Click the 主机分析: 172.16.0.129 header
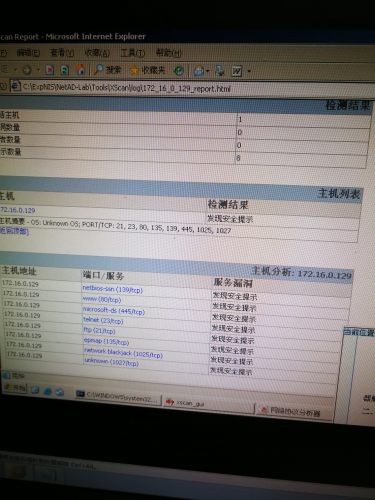 [x=302, y=273]
